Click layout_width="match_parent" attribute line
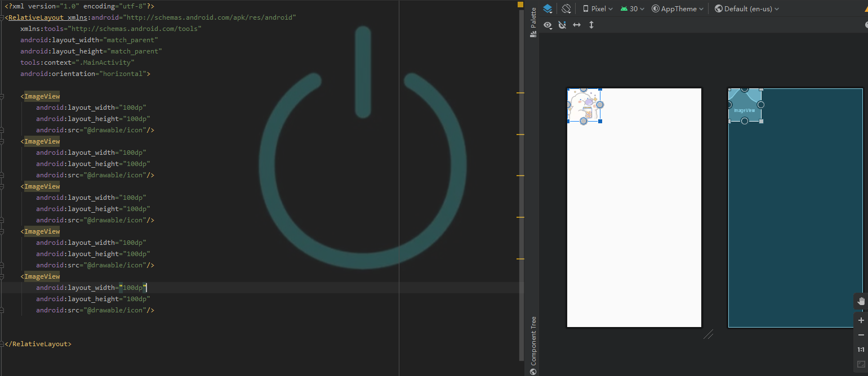 (89, 40)
